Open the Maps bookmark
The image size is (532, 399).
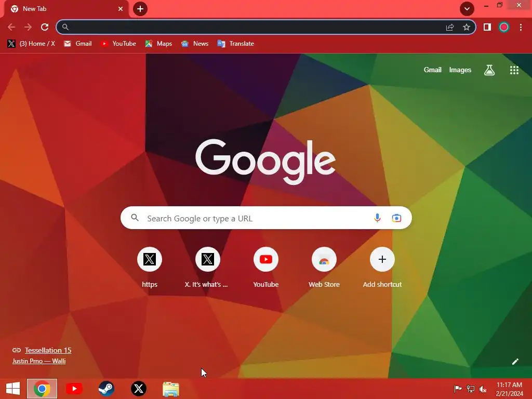[x=159, y=44]
